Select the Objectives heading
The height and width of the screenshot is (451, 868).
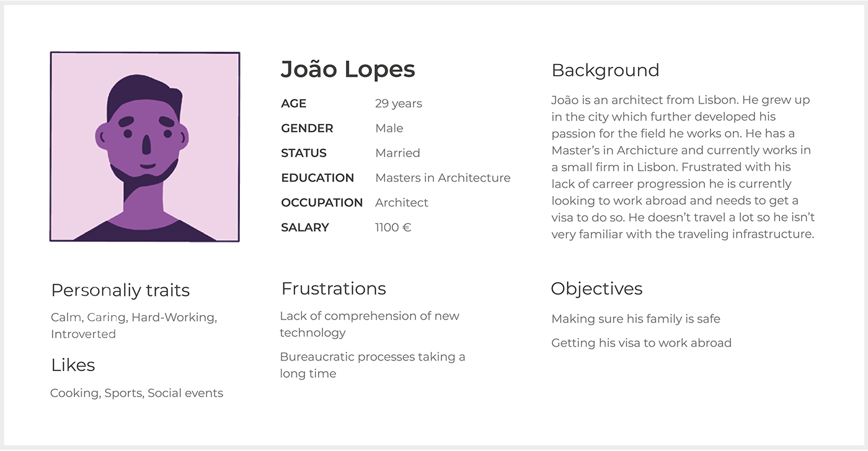(x=596, y=289)
